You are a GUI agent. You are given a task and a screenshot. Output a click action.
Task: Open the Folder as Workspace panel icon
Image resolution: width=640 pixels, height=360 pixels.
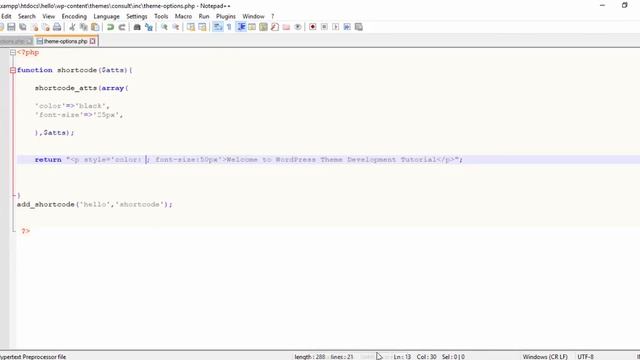[286, 27]
